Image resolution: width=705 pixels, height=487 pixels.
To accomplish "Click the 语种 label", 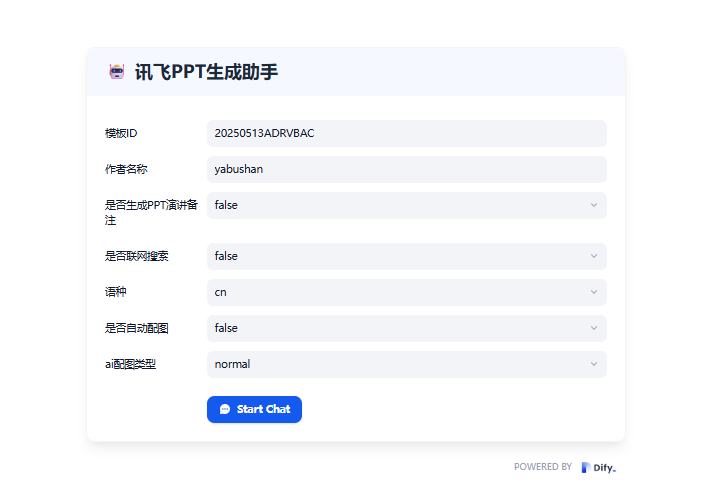I will pos(116,292).
